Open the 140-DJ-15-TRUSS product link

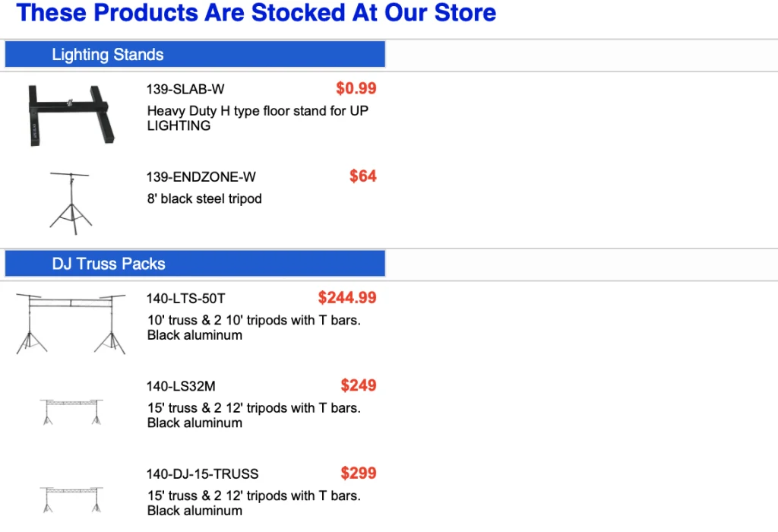click(202, 474)
